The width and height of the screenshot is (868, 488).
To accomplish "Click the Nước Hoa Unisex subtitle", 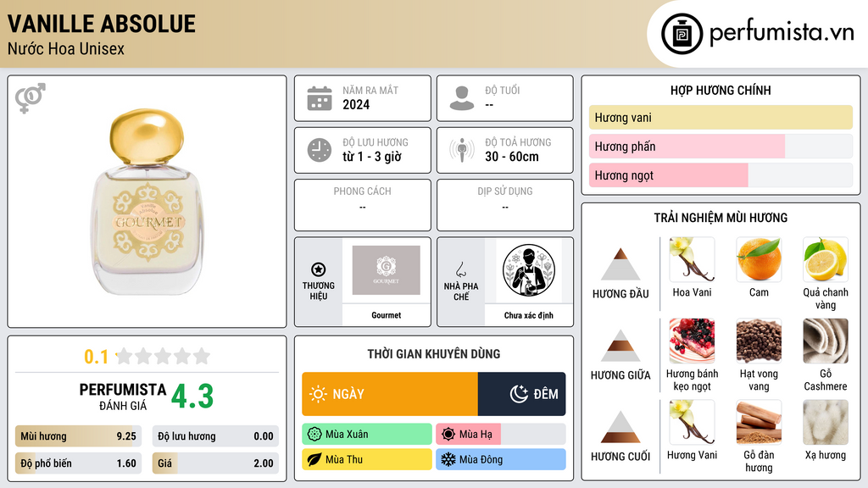I will coord(66,49).
